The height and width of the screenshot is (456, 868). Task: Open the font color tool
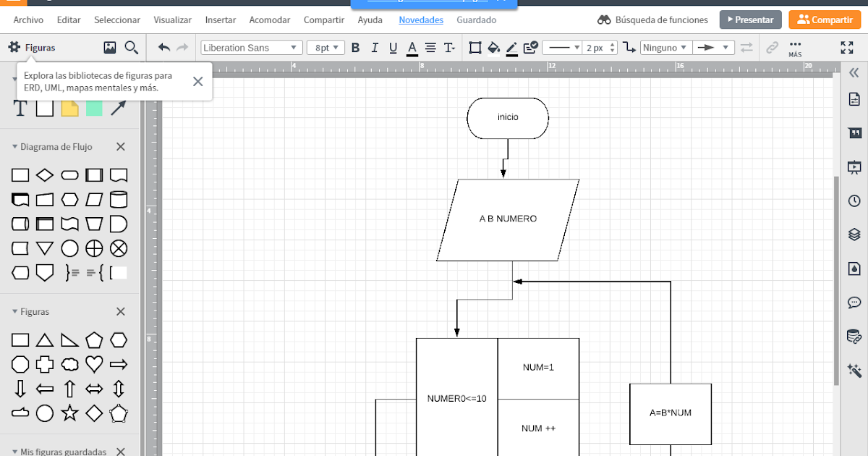[x=412, y=47]
